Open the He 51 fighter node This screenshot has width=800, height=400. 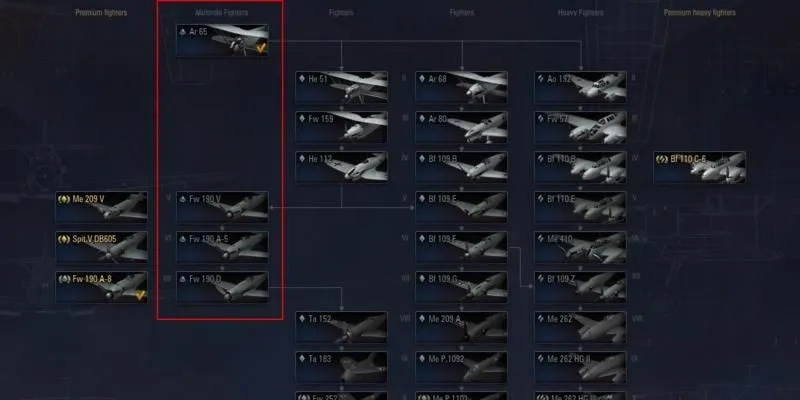tap(341, 87)
